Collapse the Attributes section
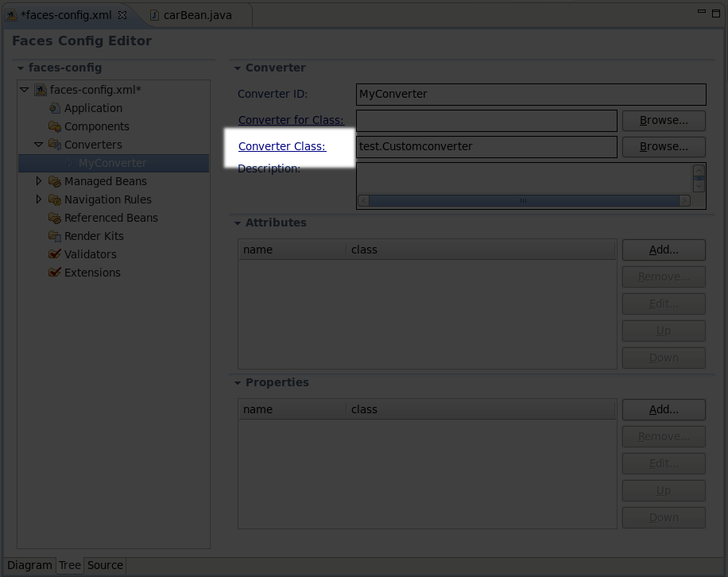The width and height of the screenshot is (728, 577). [236, 223]
